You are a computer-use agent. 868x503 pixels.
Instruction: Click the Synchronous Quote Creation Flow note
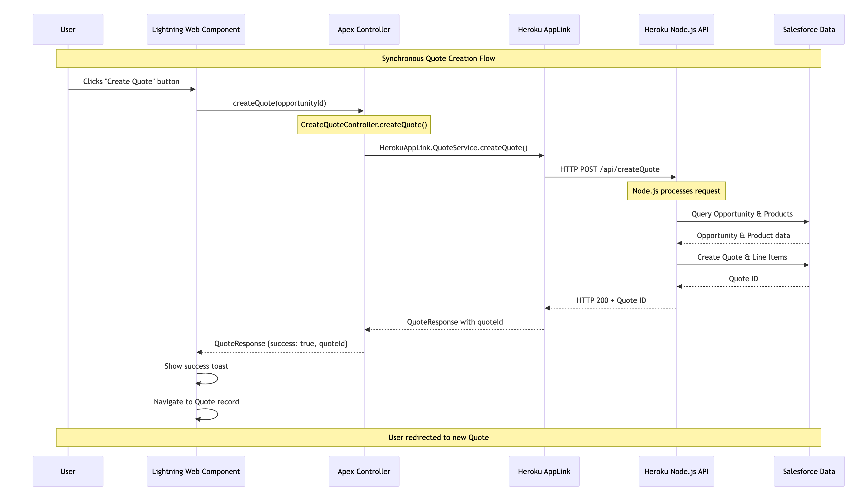tap(438, 58)
